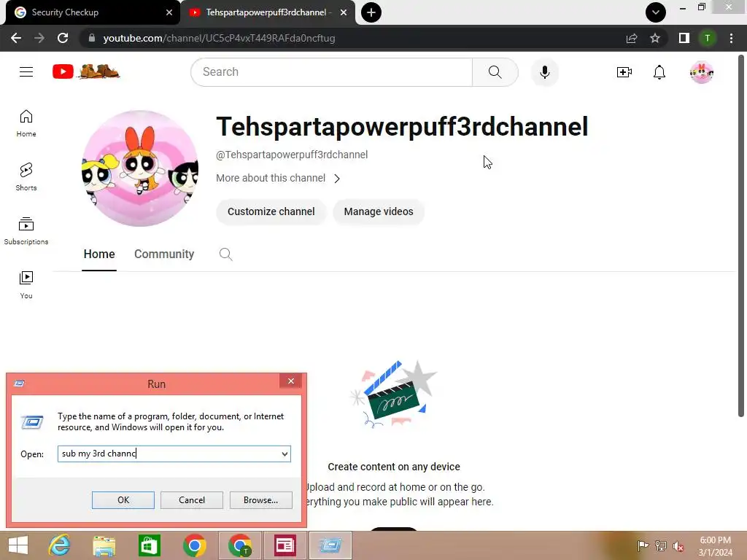
Task: Click OK in the Run dialog
Action: point(123,500)
